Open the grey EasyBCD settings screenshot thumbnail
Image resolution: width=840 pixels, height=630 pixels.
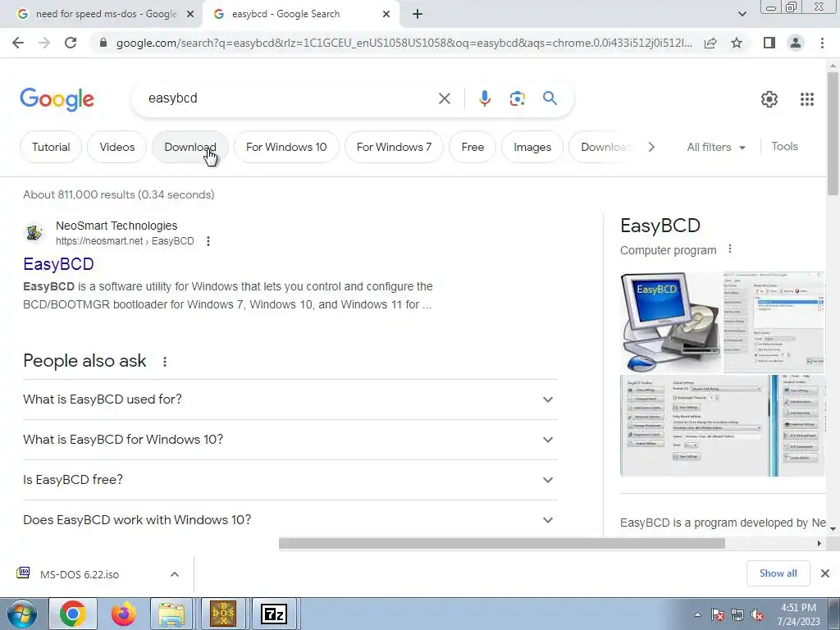pos(695,426)
